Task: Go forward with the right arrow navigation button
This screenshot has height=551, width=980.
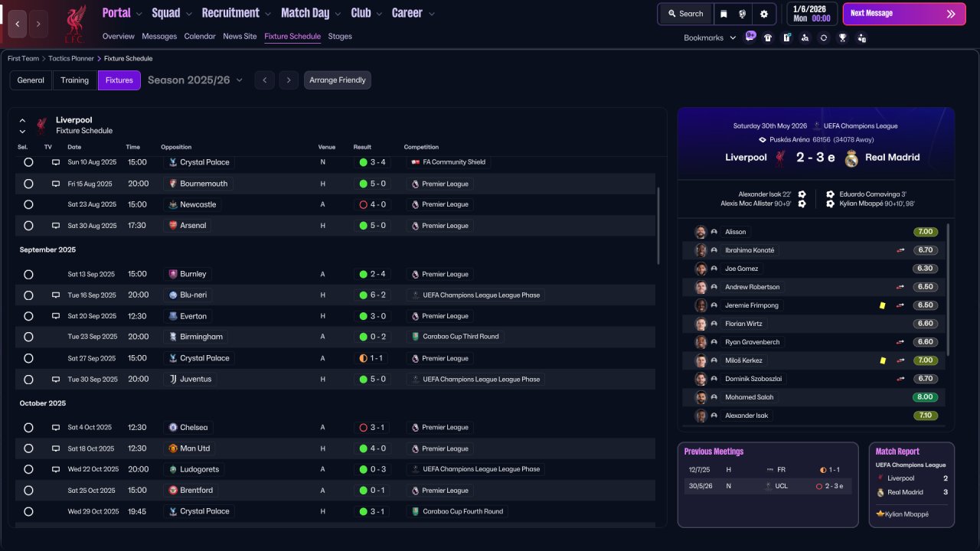Action: 38,24
